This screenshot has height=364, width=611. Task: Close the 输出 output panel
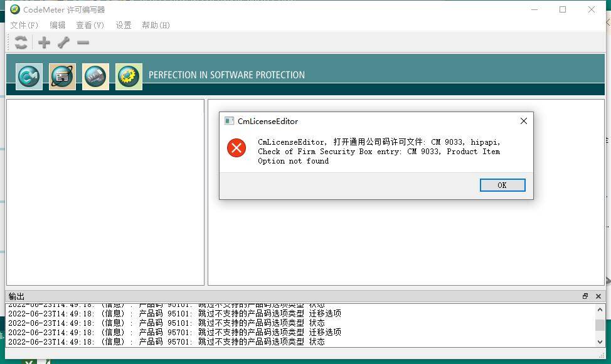pos(598,296)
